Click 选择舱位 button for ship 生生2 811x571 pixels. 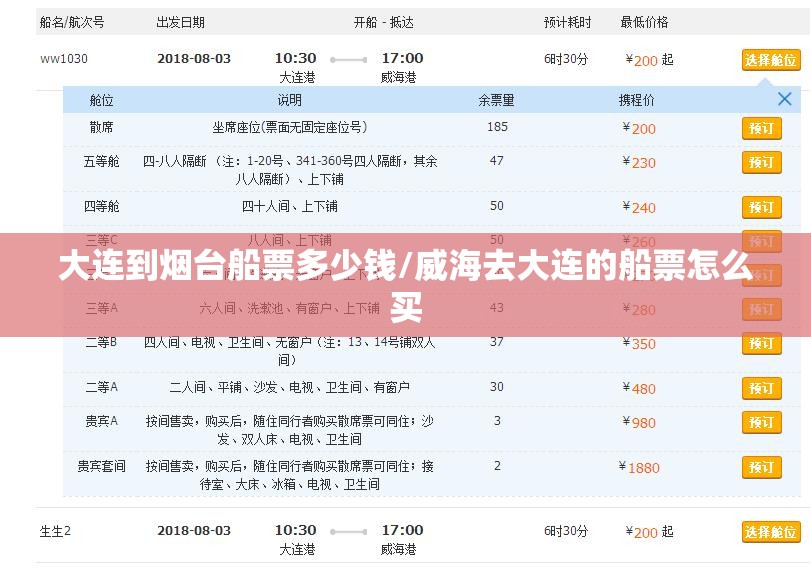771,532
